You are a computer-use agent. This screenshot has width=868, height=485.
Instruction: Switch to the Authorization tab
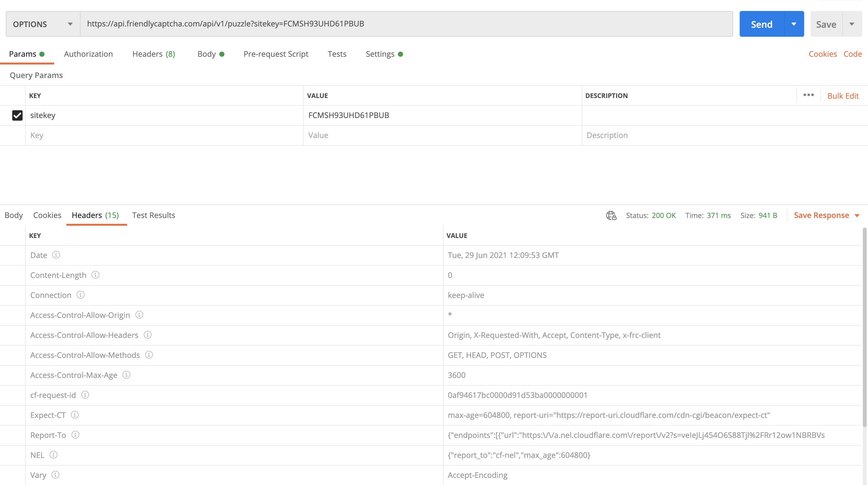88,54
